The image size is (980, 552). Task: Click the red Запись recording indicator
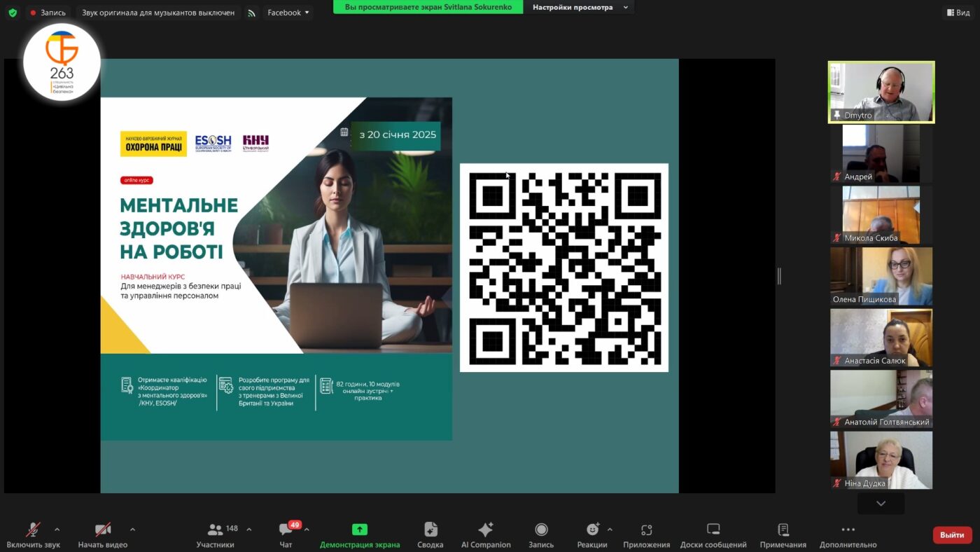(48, 13)
